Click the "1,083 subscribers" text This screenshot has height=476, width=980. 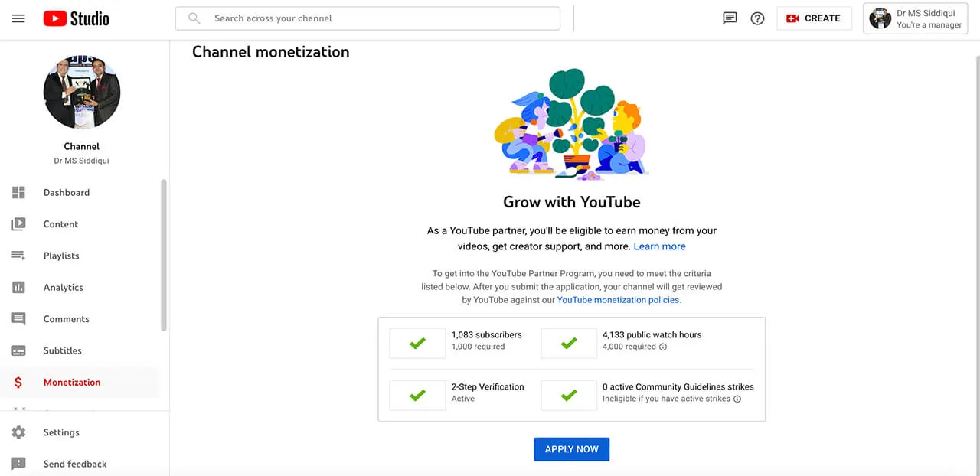(x=486, y=334)
